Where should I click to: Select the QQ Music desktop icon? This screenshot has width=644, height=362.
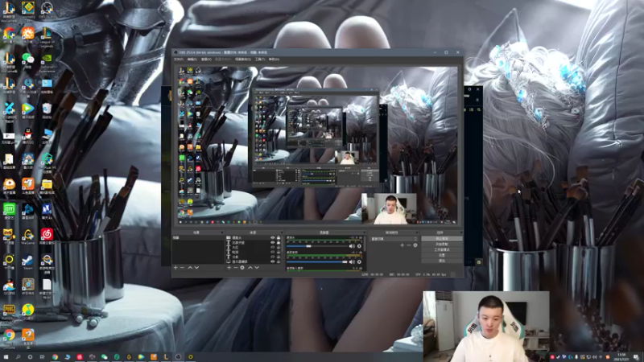[28, 312]
